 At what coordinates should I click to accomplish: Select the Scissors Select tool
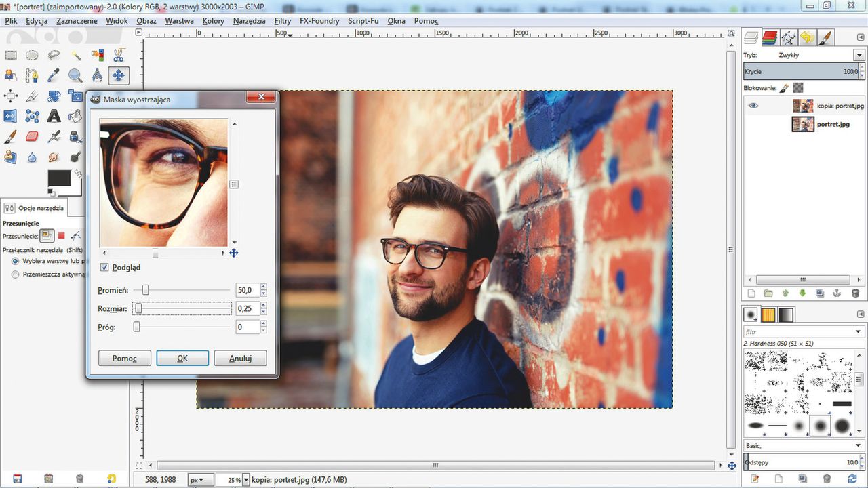pyautogui.click(x=119, y=55)
